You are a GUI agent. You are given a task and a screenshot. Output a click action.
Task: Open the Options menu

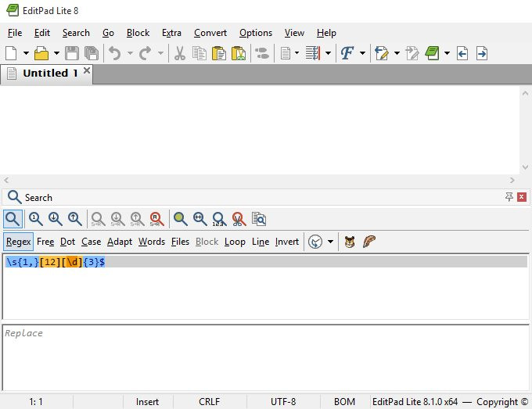pyautogui.click(x=256, y=33)
